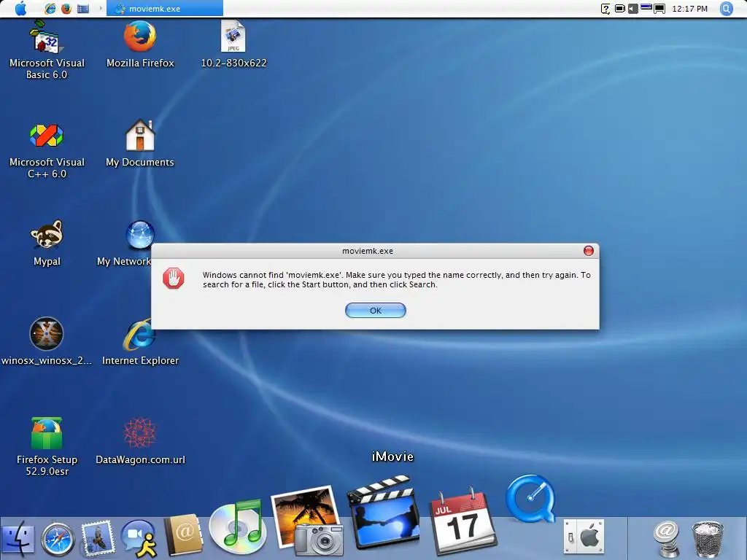747x560 pixels.
Task: Open the blue Search magnifier in top bar
Action: coord(726,9)
